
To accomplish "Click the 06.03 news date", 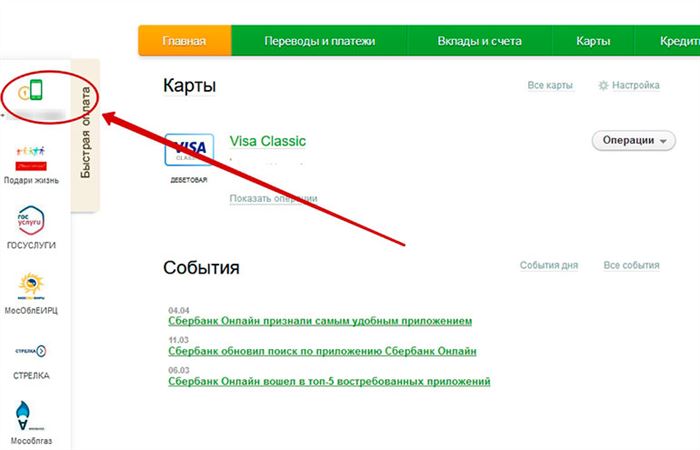I will coord(179,370).
